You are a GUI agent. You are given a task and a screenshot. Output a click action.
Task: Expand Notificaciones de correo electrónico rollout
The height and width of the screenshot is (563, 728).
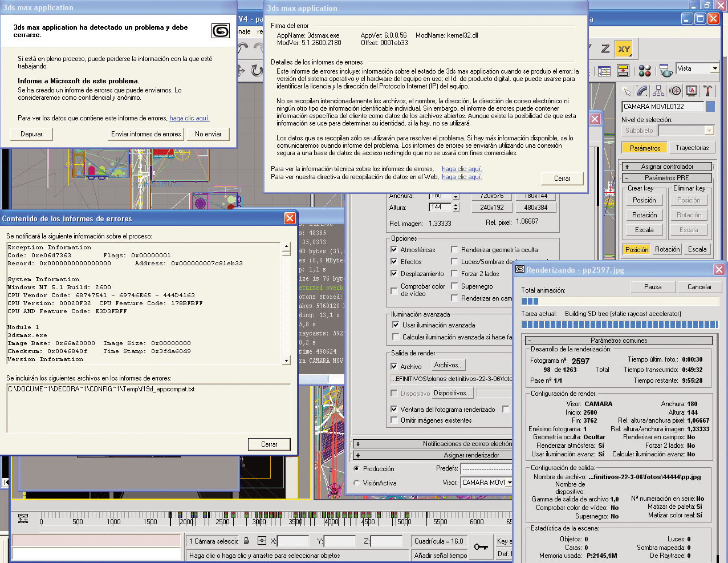click(x=433, y=443)
